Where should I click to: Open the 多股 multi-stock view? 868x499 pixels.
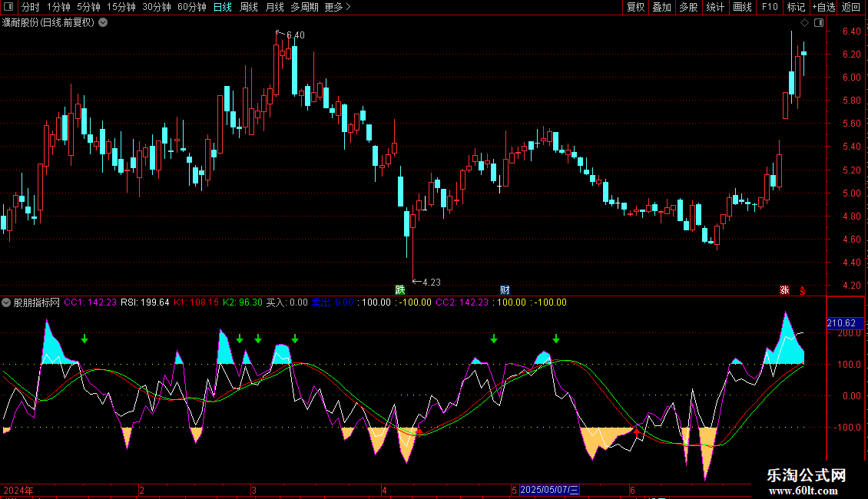pos(688,7)
